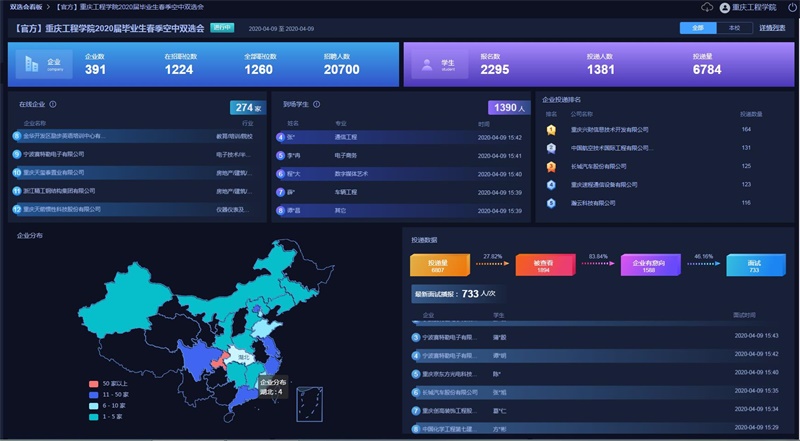This screenshot has width=800, height=441.
Task: Click the 企业有意向 funnel stage block
Action: point(650,264)
